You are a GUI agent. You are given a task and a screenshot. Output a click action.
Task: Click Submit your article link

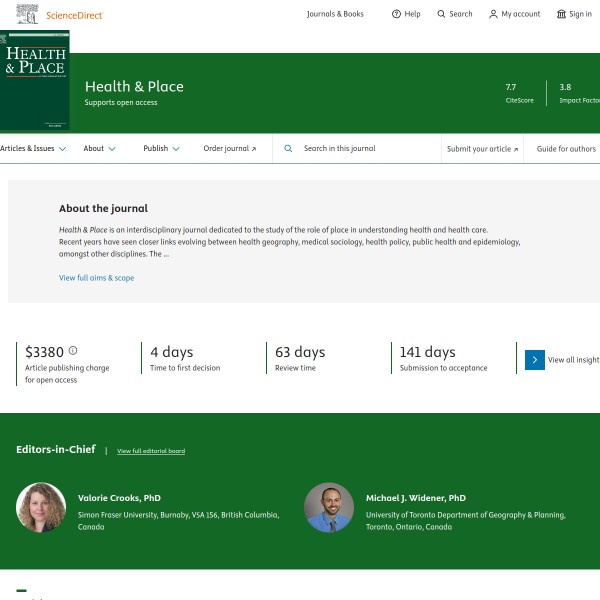pos(482,149)
